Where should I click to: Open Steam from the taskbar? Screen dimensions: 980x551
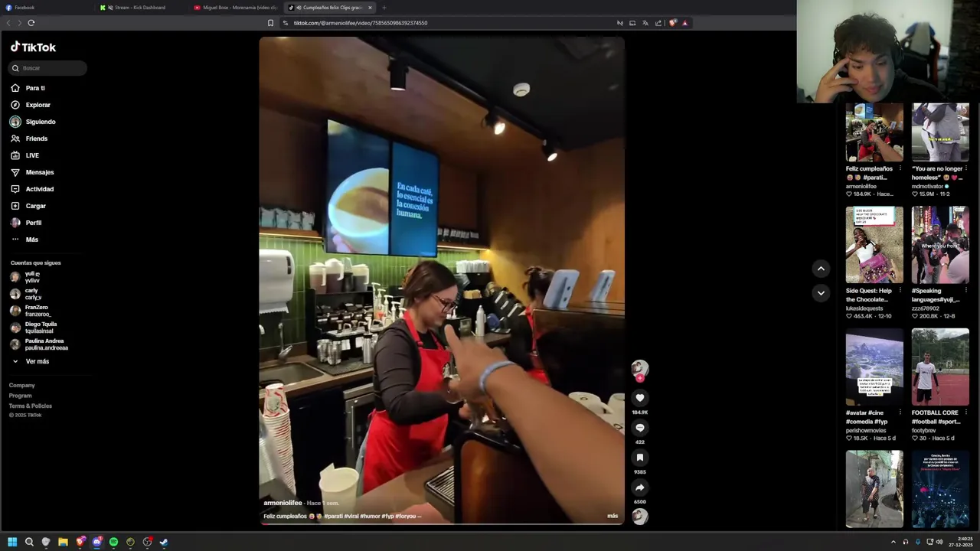coord(164,542)
